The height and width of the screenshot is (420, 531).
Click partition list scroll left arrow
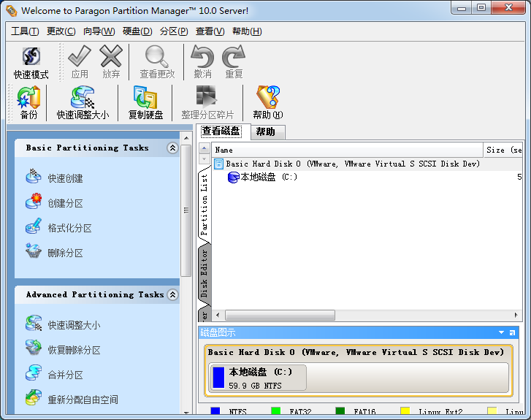pos(218,315)
